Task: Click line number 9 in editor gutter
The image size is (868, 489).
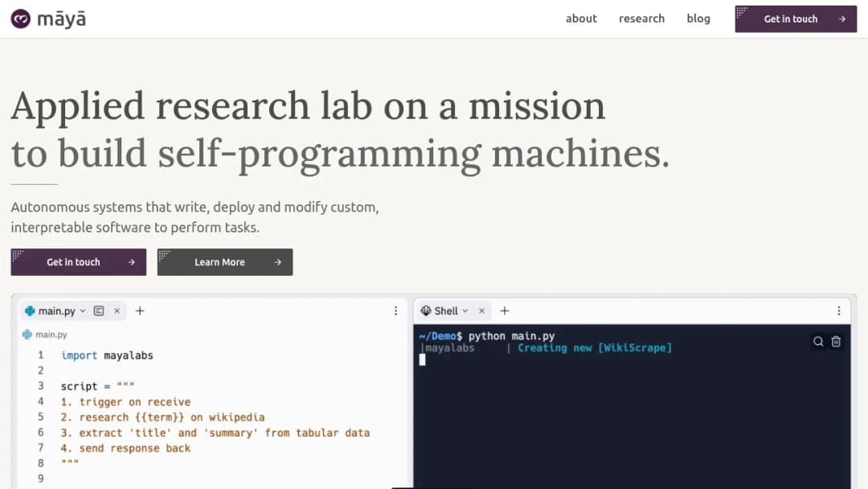Action: [40, 479]
